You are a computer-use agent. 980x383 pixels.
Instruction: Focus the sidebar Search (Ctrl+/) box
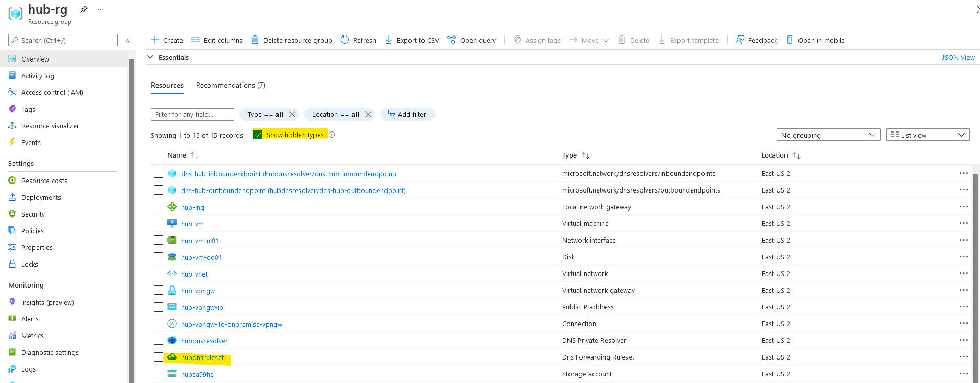coord(63,40)
